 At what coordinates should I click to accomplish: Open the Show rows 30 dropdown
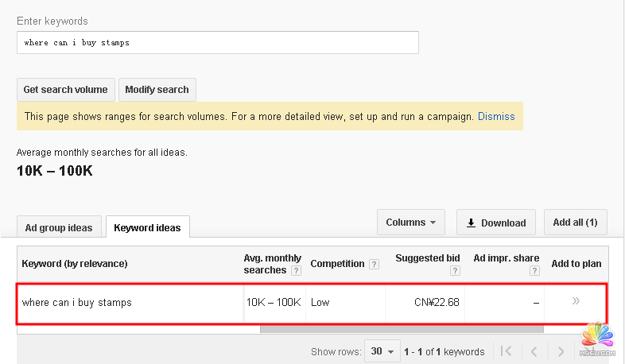[x=382, y=351]
